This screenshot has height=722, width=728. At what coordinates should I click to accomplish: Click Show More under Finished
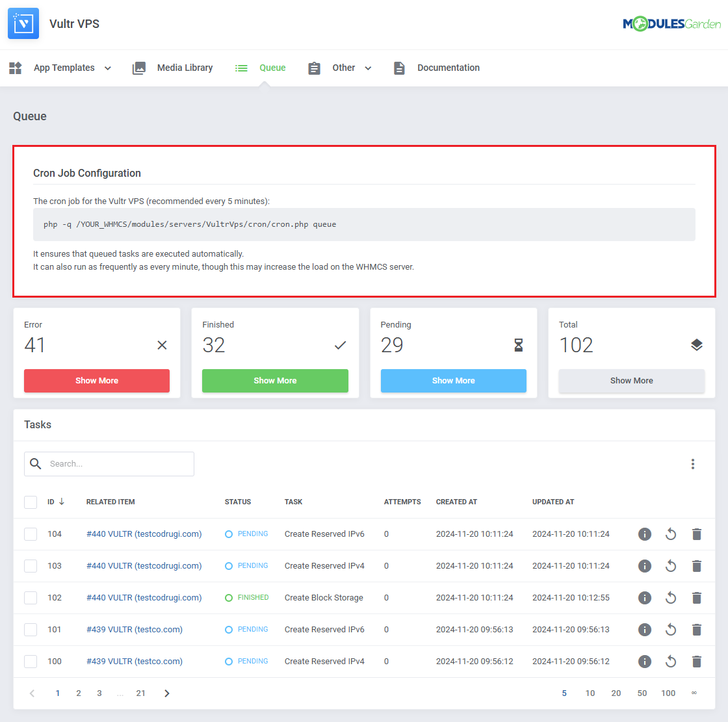pos(275,381)
